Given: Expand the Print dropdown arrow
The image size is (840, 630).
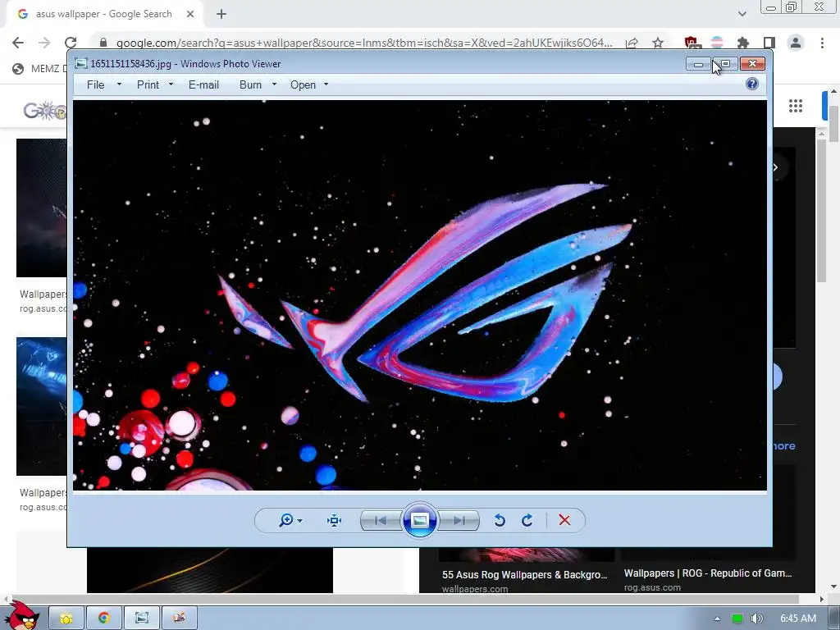Looking at the screenshot, I should 171,84.
